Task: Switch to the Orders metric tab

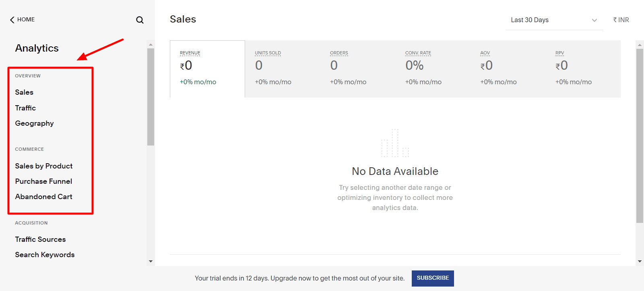Action: [357, 69]
